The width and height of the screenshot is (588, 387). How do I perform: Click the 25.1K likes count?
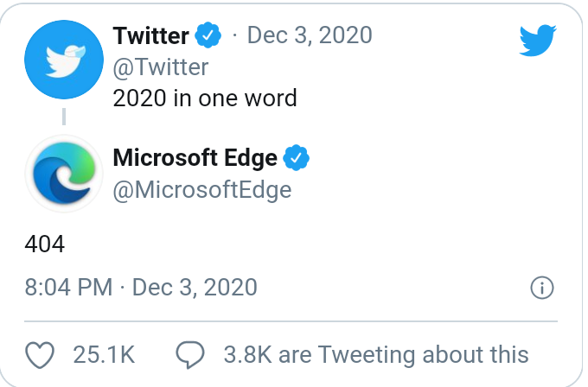tap(105, 353)
